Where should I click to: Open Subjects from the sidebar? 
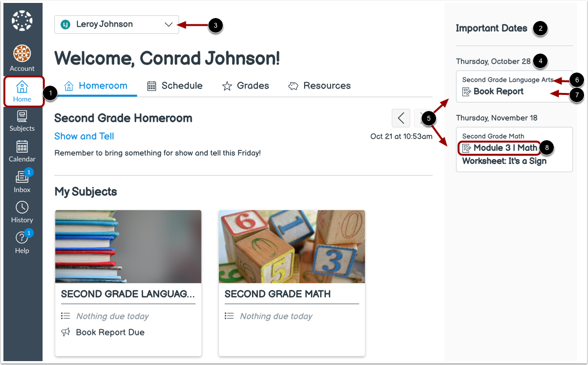tap(22, 121)
